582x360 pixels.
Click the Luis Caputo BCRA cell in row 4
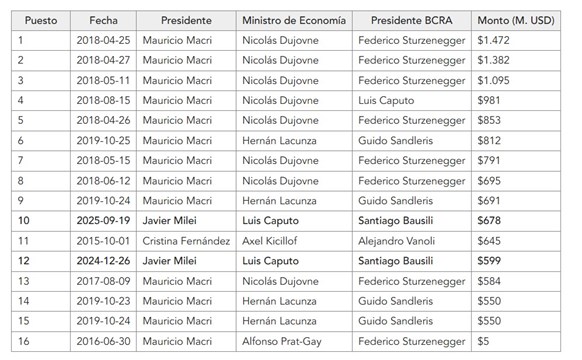click(x=412, y=101)
